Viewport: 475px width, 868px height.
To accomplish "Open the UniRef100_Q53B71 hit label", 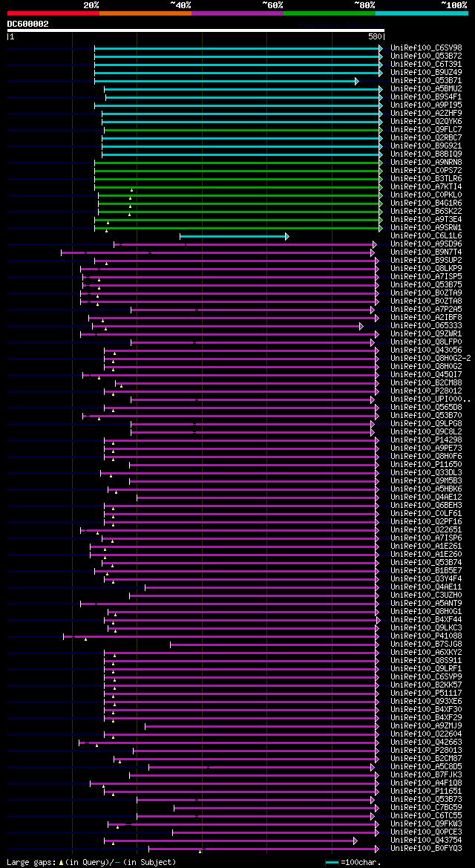I will click(426, 81).
